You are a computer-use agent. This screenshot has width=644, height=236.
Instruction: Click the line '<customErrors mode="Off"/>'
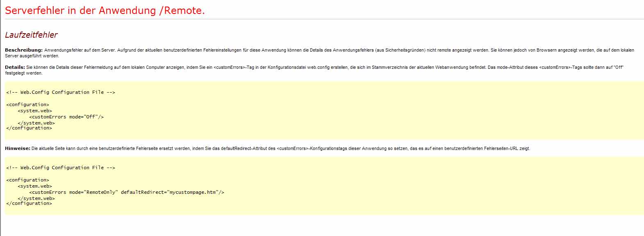click(66, 117)
